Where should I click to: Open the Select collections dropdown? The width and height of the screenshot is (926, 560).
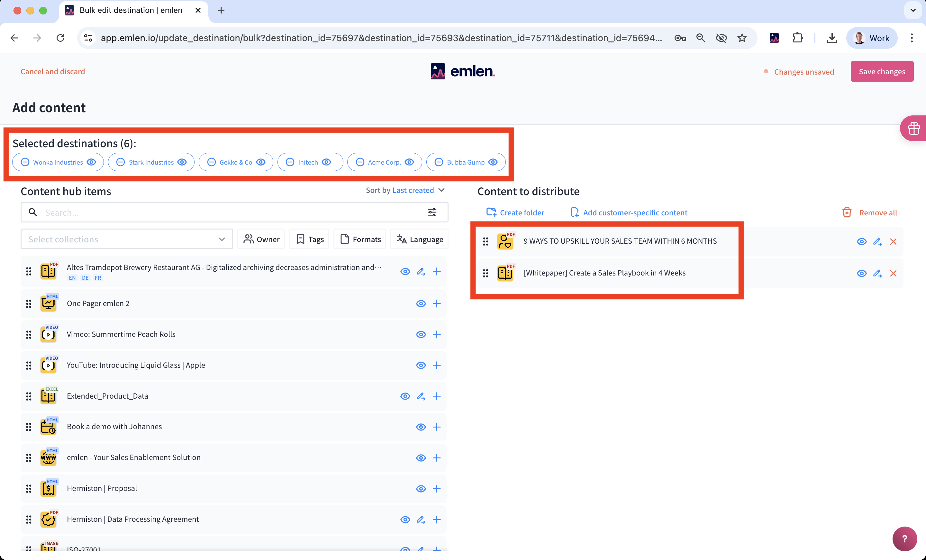[x=127, y=239]
